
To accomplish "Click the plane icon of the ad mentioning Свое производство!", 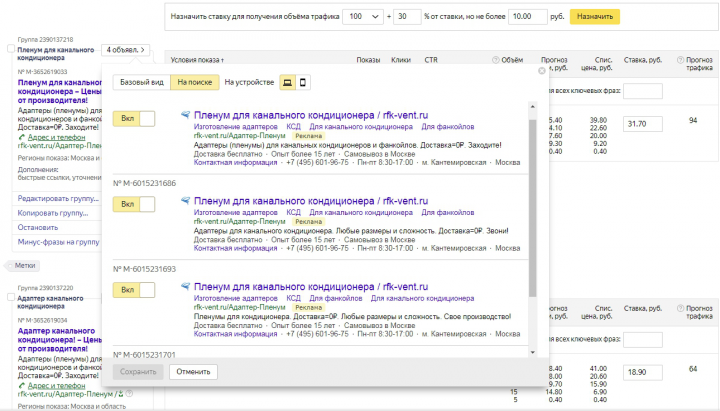I will 186,287.
